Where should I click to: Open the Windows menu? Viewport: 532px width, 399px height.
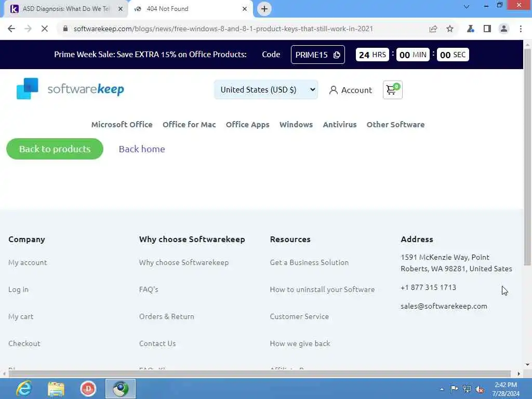pyautogui.click(x=296, y=125)
